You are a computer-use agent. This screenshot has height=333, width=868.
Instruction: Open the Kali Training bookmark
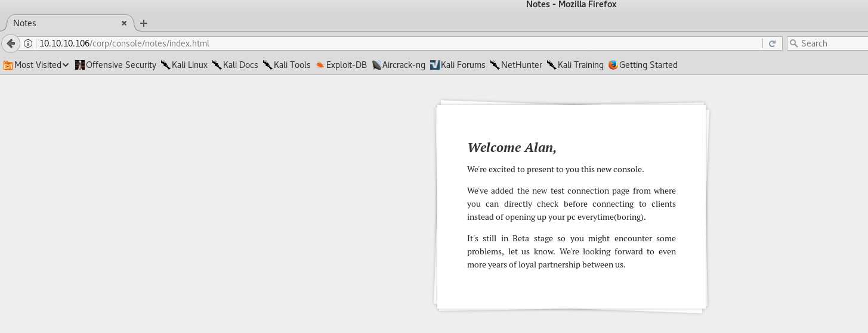(x=575, y=65)
